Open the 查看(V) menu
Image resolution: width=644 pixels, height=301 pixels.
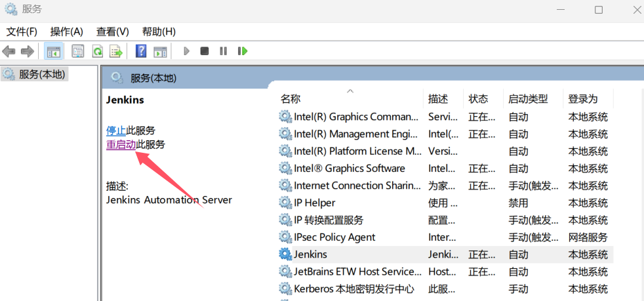(113, 31)
